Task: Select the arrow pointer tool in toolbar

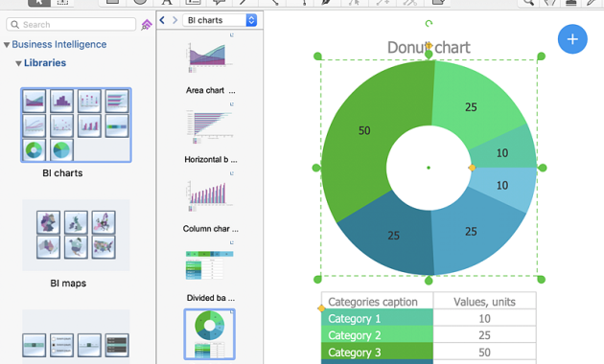Action: tap(39, 2)
